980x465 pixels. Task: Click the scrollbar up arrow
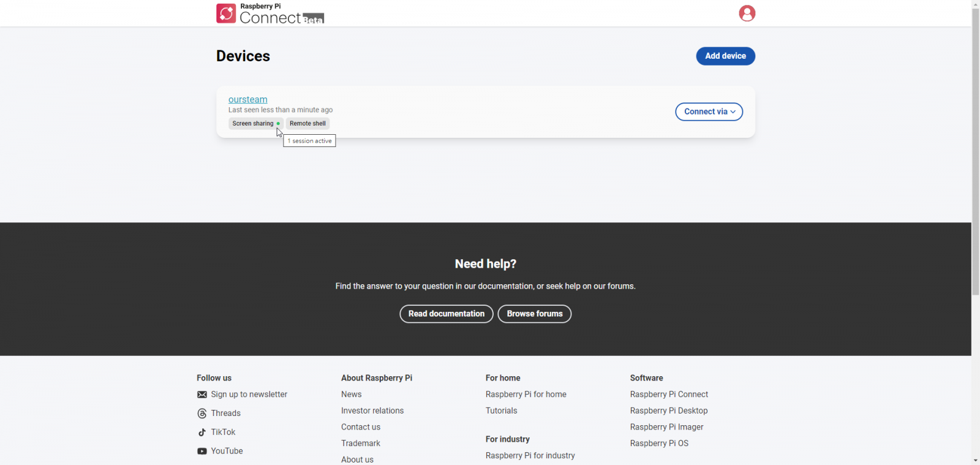tap(975, 4)
